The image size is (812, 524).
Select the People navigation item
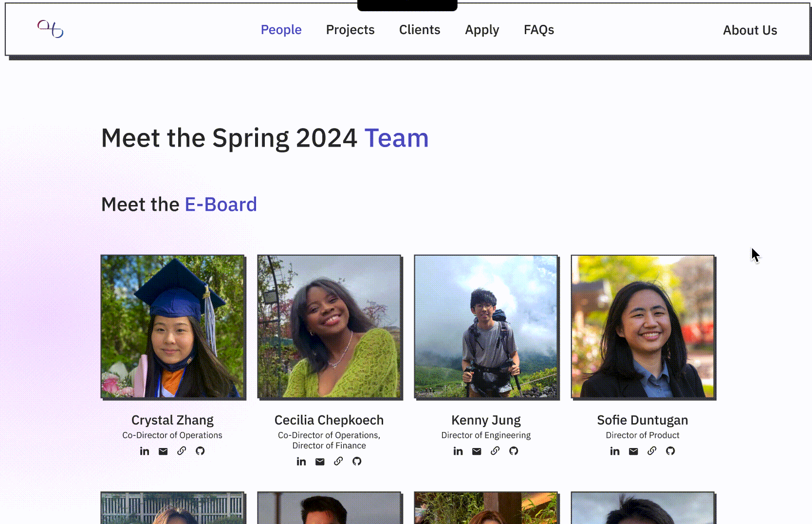point(281,30)
